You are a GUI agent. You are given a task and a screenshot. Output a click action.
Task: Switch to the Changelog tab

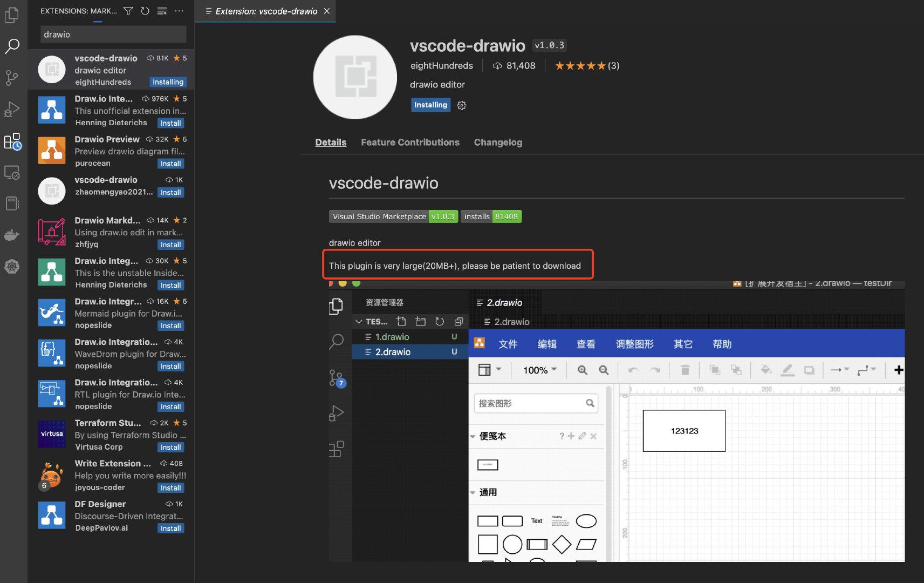tap(498, 143)
